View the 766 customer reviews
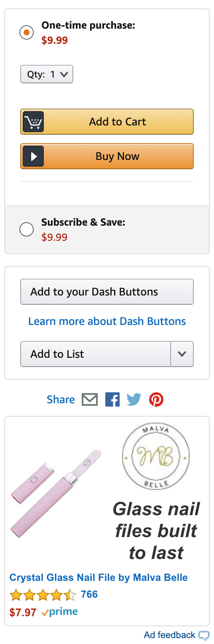Image resolution: width=214 pixels, height=644 pixels. pos(89,594)
